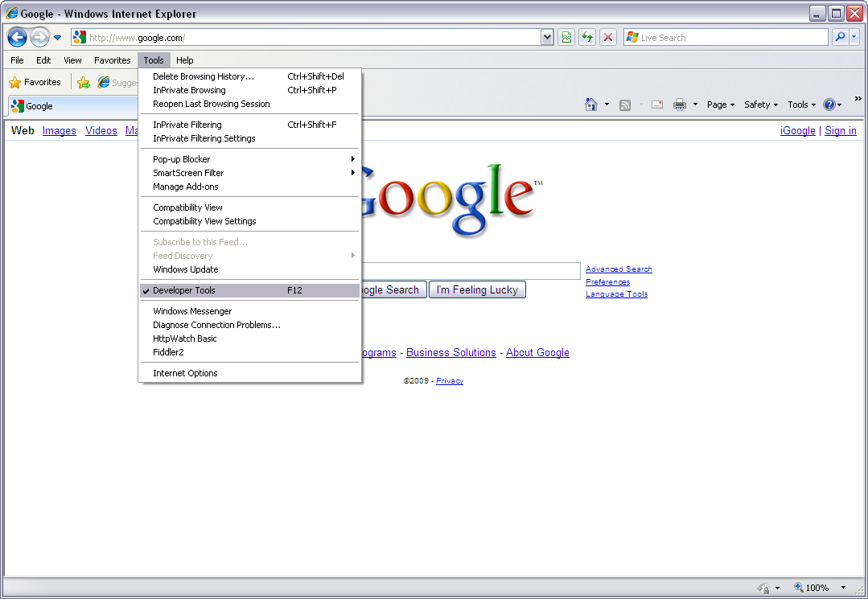The image size is (868, 599).
Task: Open the View menu
Action: point(72,60)
